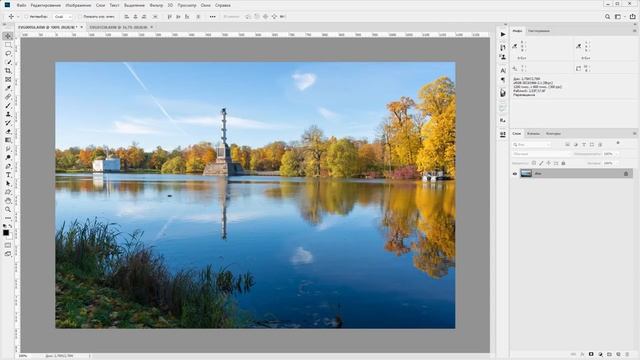
Task: Open the layer filter kind dropdown
Action: pyautogui.click(x=532, y=144)
